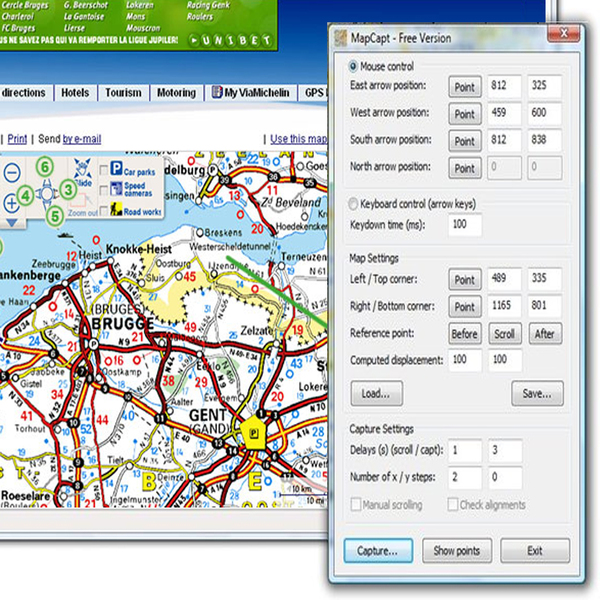This screenshot has height=600, width=600.
Task: Click the BRUGGE label on the map
Action: coord(122,324)
